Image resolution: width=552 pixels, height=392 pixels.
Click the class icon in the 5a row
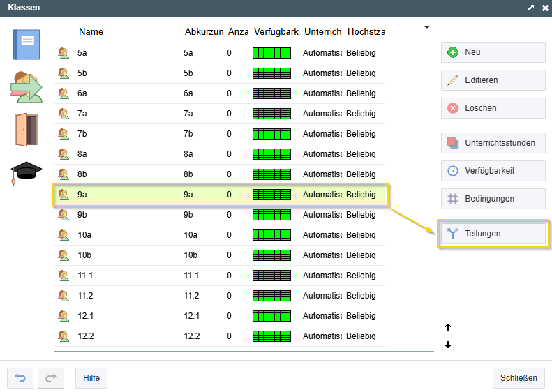pyautogui.click(x=64, y=53)
